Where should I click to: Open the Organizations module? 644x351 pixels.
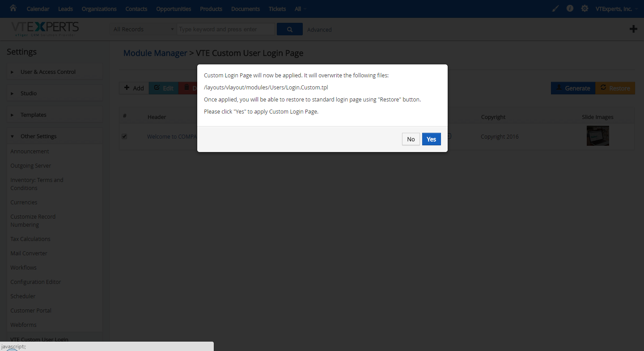coord(99,9)
